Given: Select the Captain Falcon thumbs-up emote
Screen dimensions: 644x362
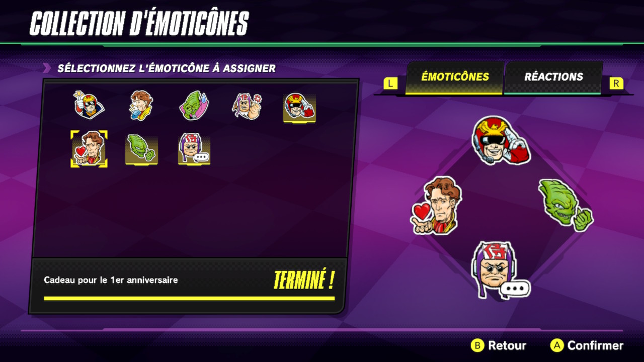Looking at the screenshot, I should tap(89, 105).
